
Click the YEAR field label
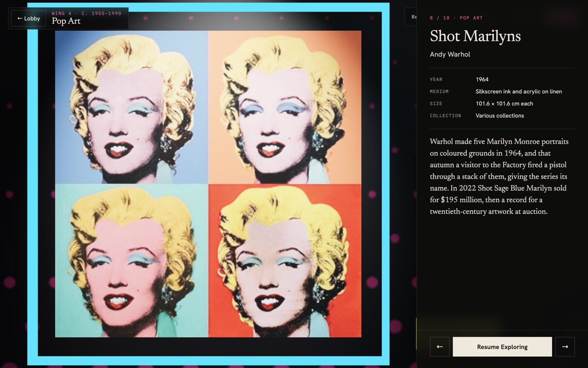point(436,79)
